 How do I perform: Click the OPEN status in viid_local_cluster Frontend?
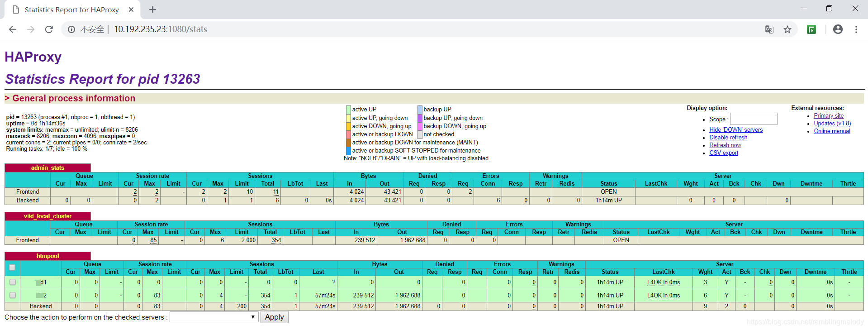[x=621, y=240]
